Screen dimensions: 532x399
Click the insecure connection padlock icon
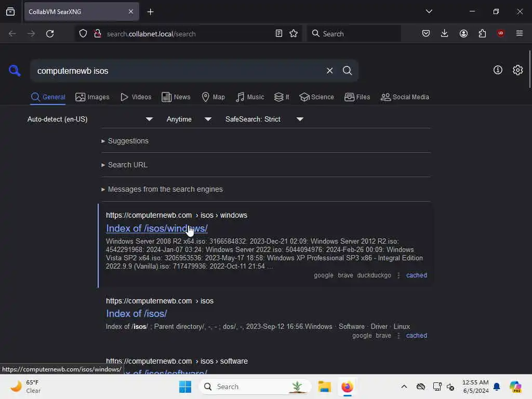coord(98,34)
